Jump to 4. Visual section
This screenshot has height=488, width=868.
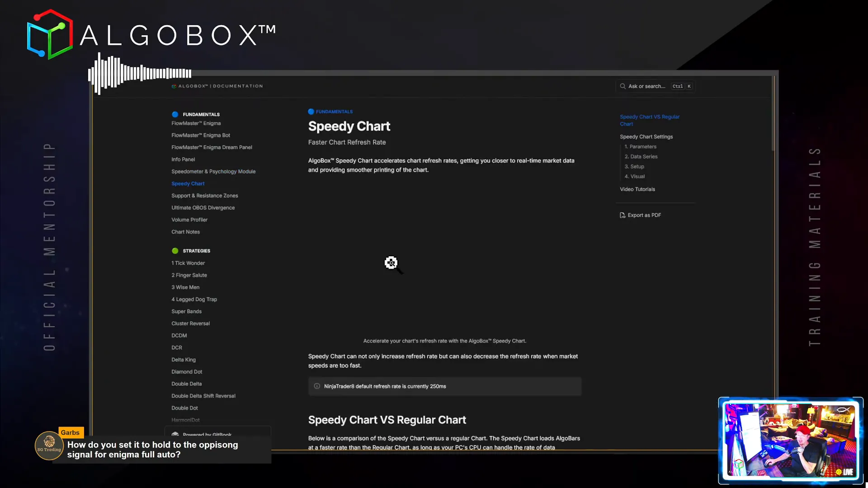coord(635,177)
